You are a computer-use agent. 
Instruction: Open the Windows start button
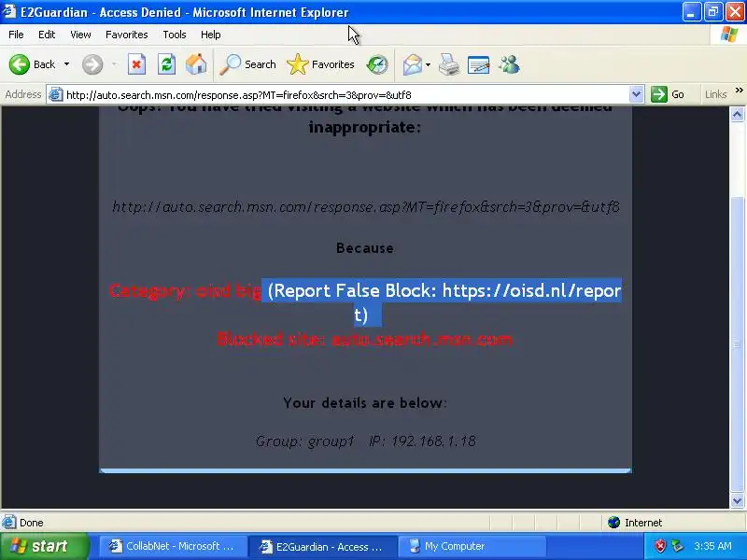[x=44, y=546]
